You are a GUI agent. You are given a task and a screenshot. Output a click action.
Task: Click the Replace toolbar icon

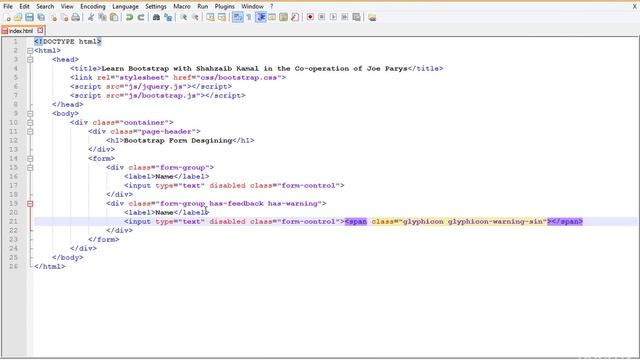168,17
